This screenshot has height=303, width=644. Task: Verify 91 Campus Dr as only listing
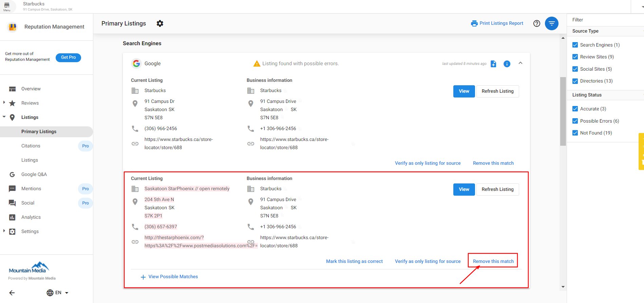click(x=428, y=163)
